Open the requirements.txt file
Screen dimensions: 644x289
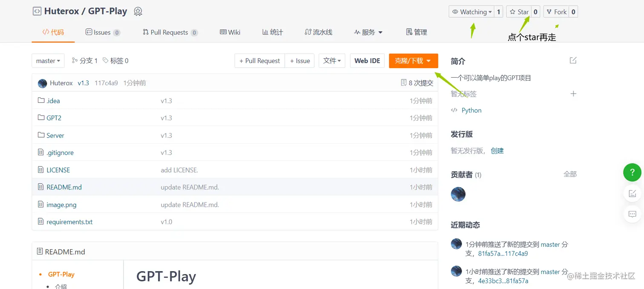(70, 222)
